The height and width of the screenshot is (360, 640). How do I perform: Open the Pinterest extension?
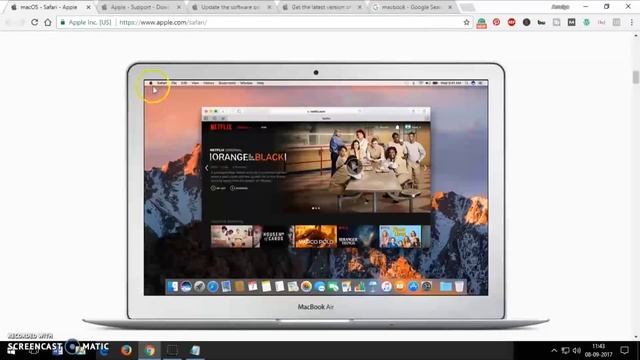496,22
